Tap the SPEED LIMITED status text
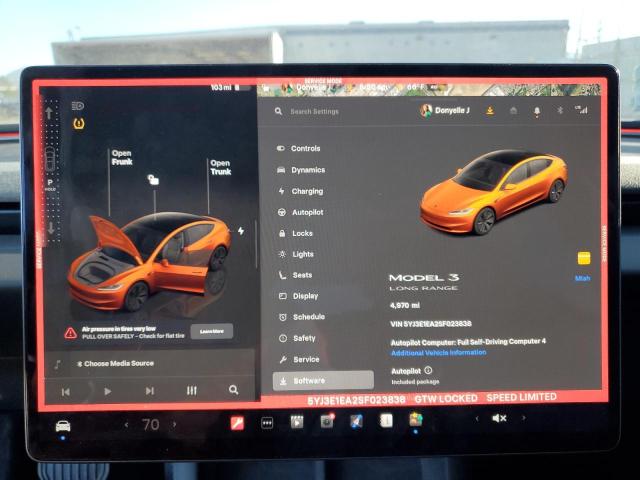The height and width of the screenshot is (480, 640). [x=521, y=397]
